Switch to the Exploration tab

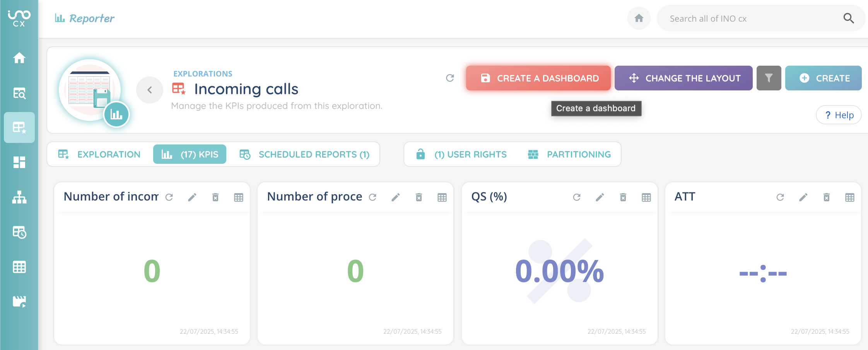[x=99, y=155]
